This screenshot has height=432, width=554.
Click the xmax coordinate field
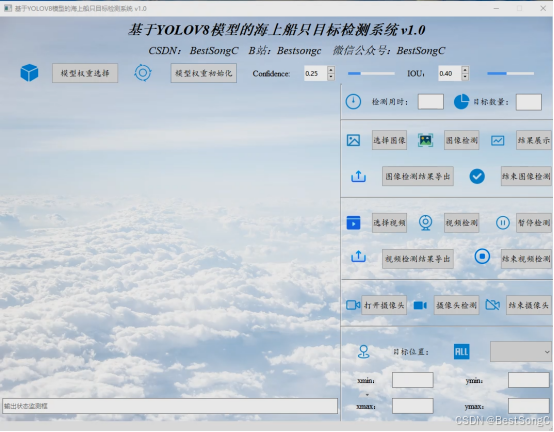(413, 406)
